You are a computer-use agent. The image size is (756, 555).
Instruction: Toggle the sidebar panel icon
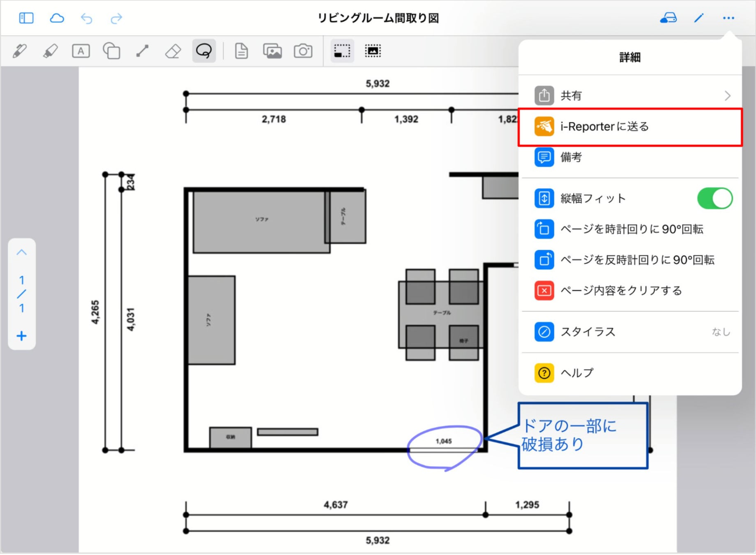click(26, 18)
